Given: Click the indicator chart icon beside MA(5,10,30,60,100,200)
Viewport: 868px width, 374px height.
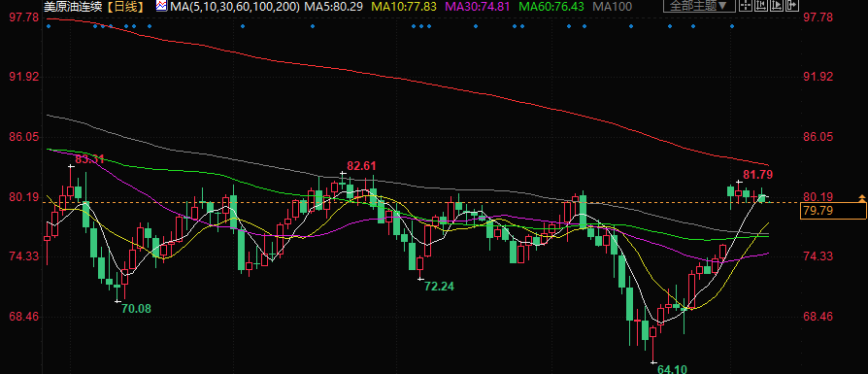Looking at the screenshot, I should pos(162,6).
